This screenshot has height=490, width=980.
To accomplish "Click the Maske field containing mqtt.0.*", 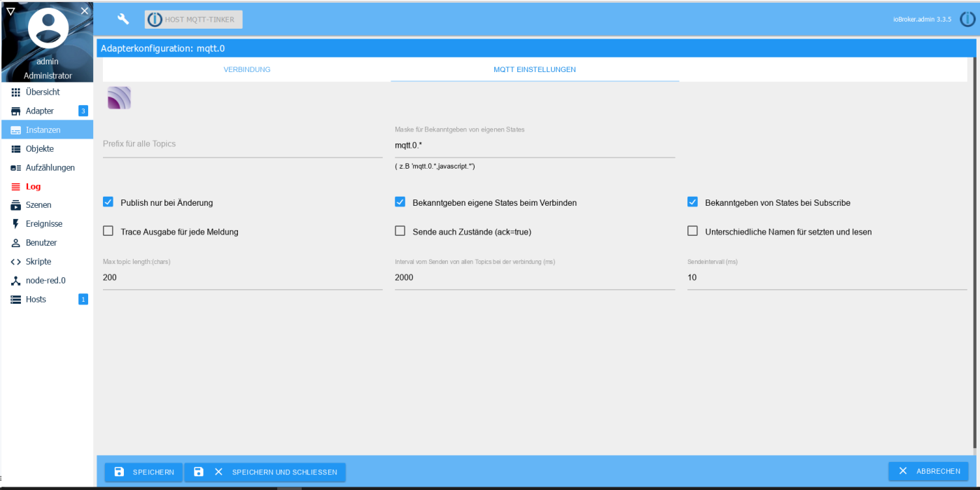I will tap(535, 146).
